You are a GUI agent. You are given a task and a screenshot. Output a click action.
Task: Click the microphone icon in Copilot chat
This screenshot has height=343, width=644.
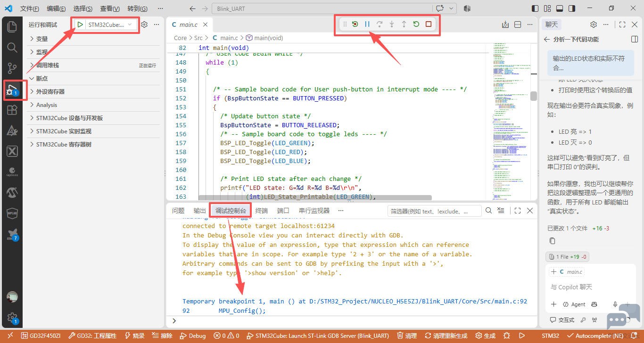615,304
